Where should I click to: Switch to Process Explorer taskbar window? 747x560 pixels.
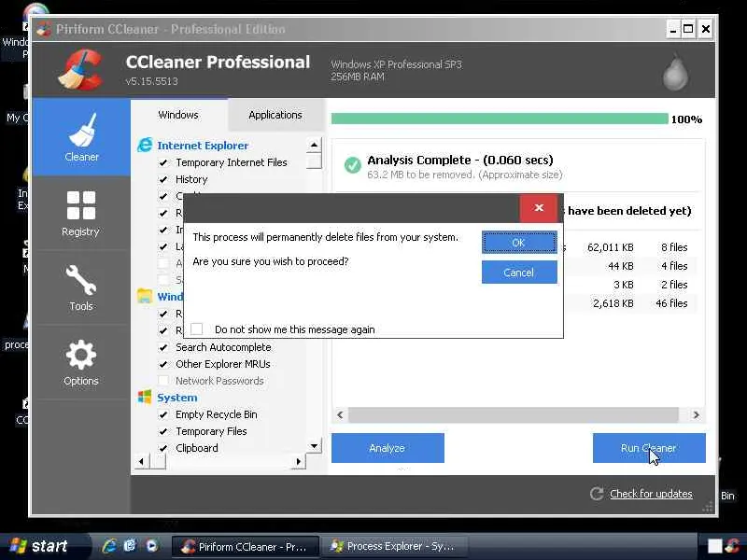coord(393,546)
